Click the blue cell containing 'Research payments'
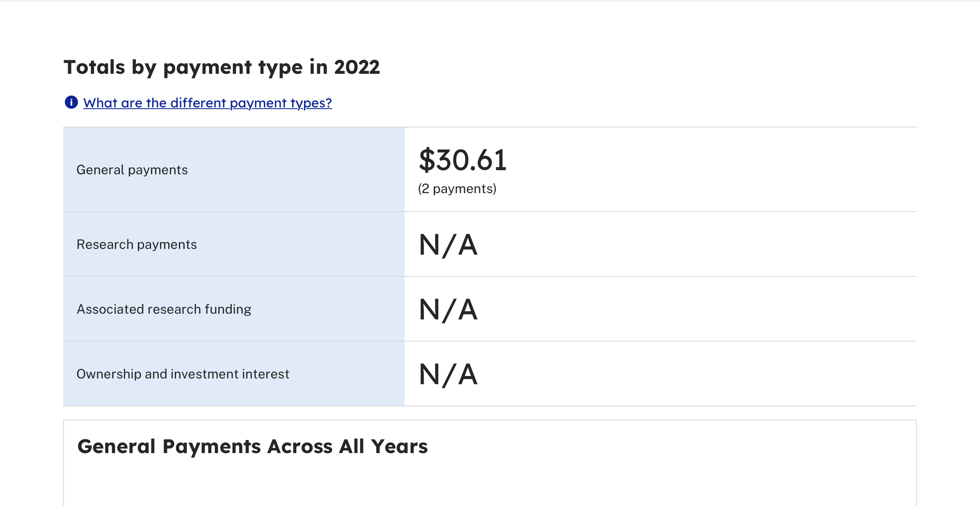The height and width of the screenshot is (506, 980). (234, 244)
